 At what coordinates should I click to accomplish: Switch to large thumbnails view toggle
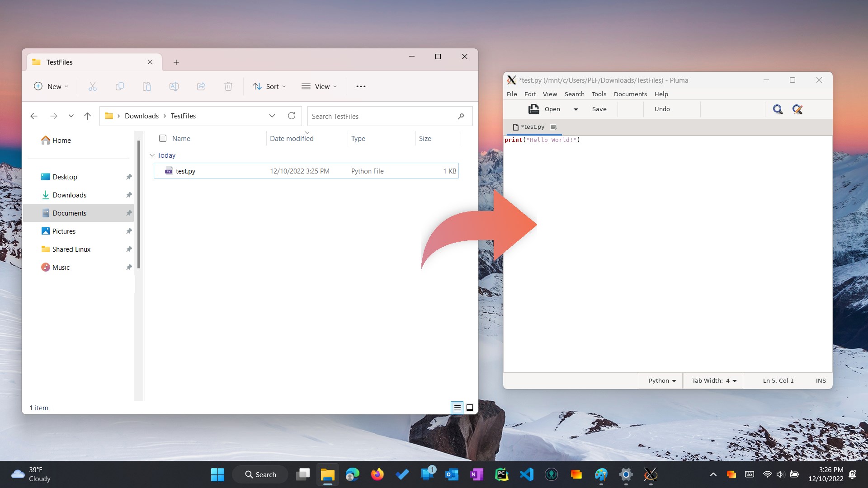pos(470,408)
